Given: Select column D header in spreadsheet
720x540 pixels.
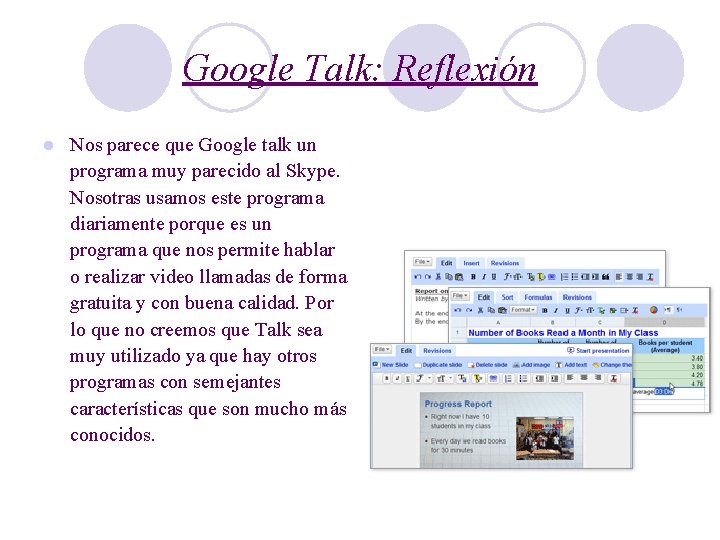Looking at the screenshot, I should pyautogui.click(x=664, y=322).
